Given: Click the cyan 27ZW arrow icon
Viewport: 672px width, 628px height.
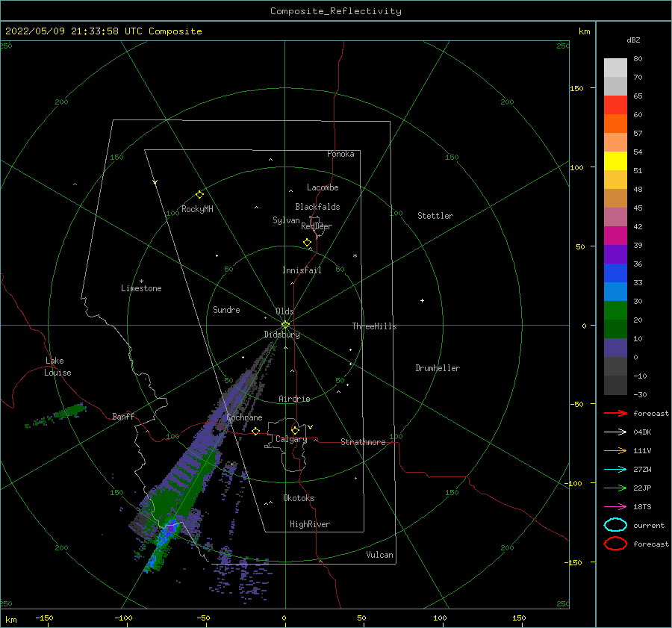Looking at the screenshot, I should coord(615,470).
